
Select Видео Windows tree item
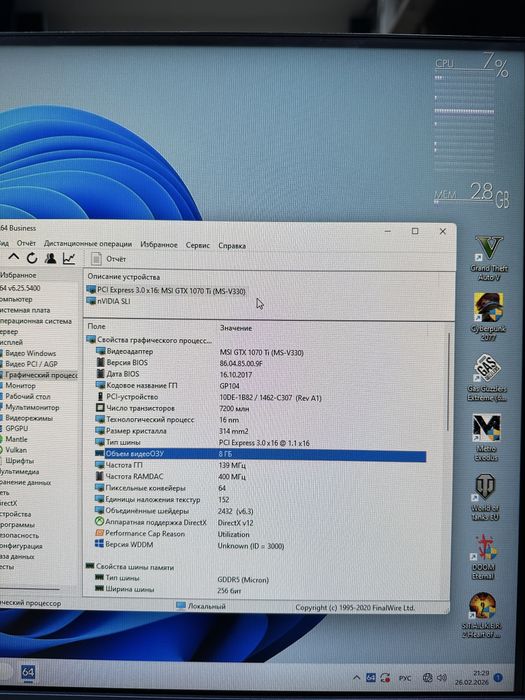coord(27,353)
